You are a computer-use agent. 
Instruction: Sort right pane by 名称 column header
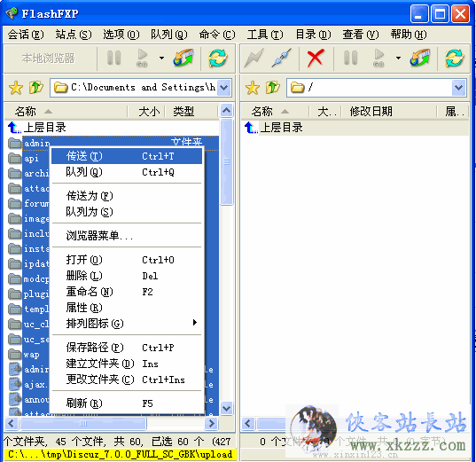[276, 112]
